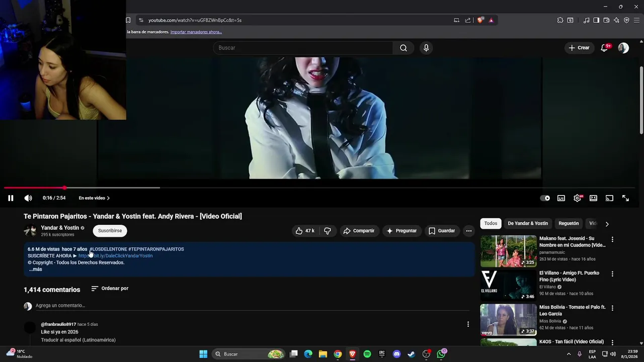The width and height of the screenshot is (644, 362).
Task: Click the share page icon in address bar
Action: [468, 20]
